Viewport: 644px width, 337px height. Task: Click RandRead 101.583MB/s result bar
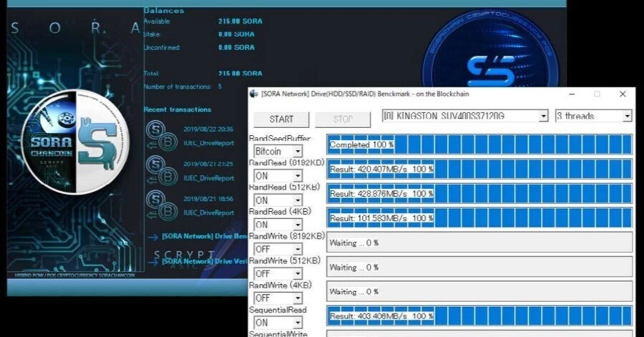(x=479, y=218)
